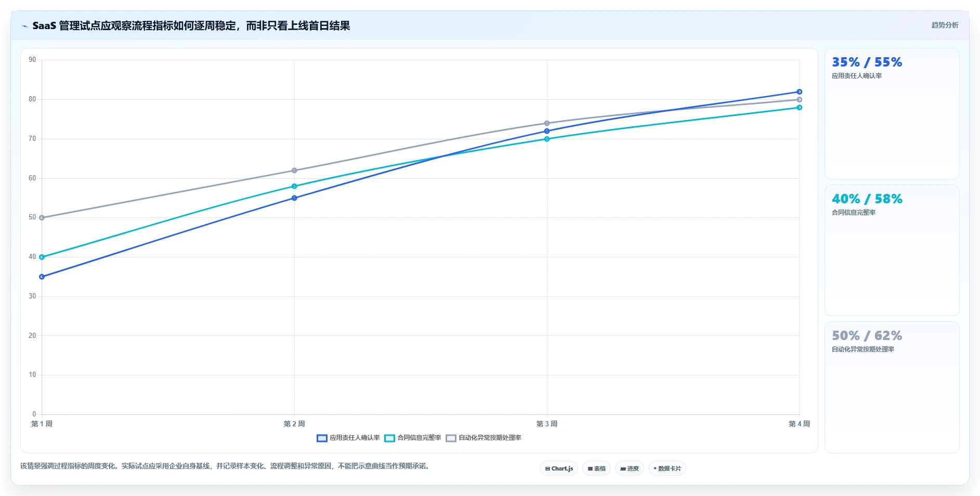Click the Chart.js tag pill
The width and height of the screenshot is (980, 496).
click(x=559, y=468)
